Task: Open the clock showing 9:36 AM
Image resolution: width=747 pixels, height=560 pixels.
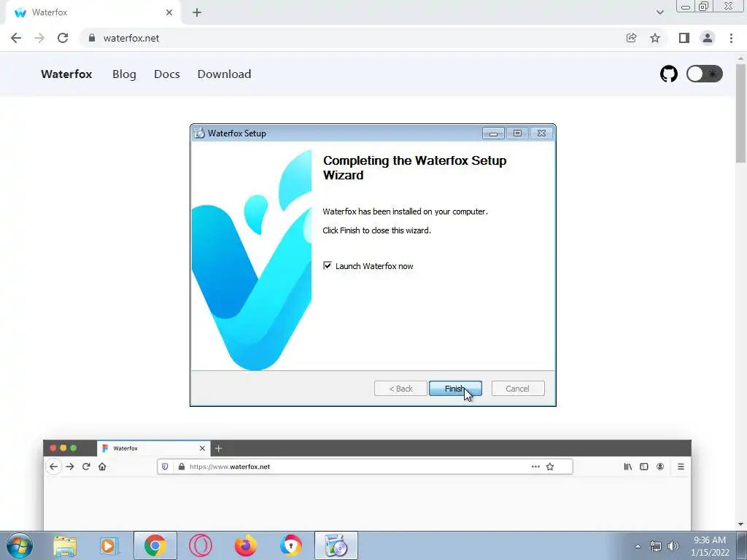Action: click(710, 546)
